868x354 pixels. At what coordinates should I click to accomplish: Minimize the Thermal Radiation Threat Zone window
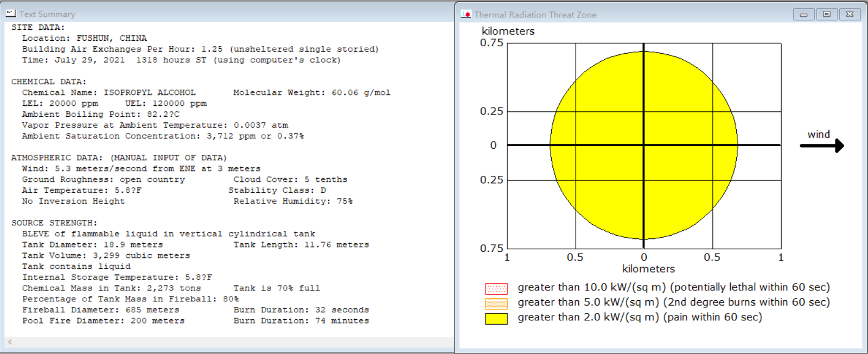[x=803, y=15]
